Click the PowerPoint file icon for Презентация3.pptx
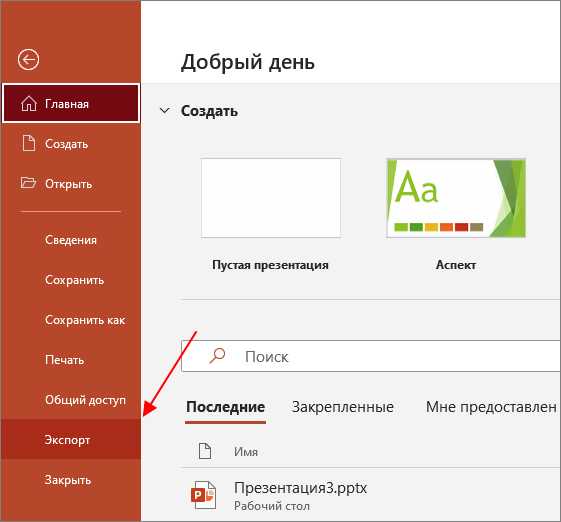 pos(204,495)
